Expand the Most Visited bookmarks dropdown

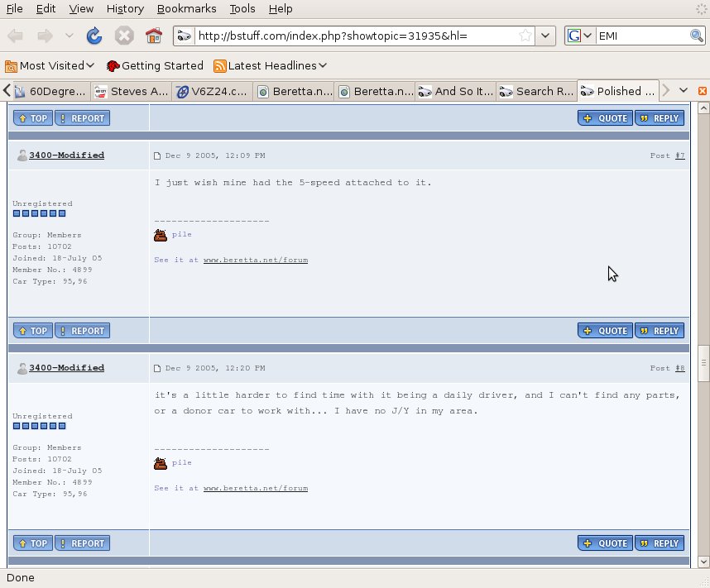tap(89, 65)
